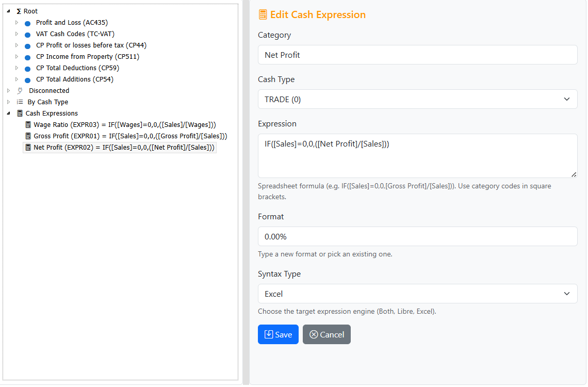The height and width of the screenshot is (387, 588).
Task: Click inside the Expression text area
Action: coord(418,155)
